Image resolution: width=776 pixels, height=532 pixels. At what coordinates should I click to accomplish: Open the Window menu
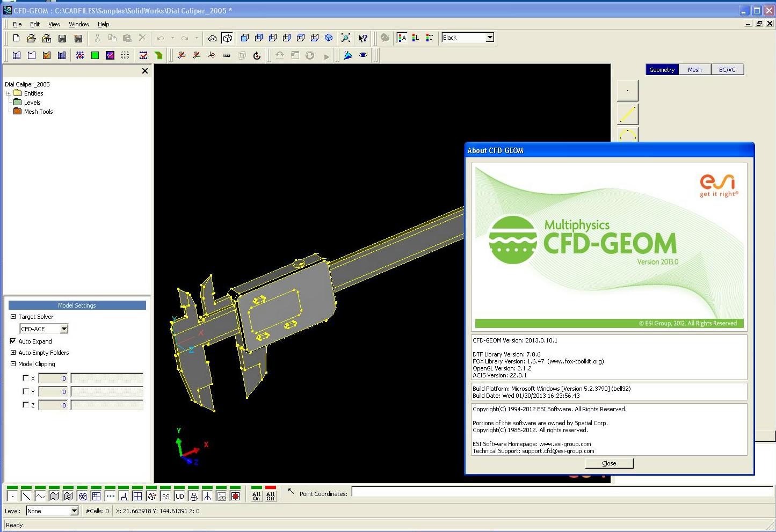79,24
